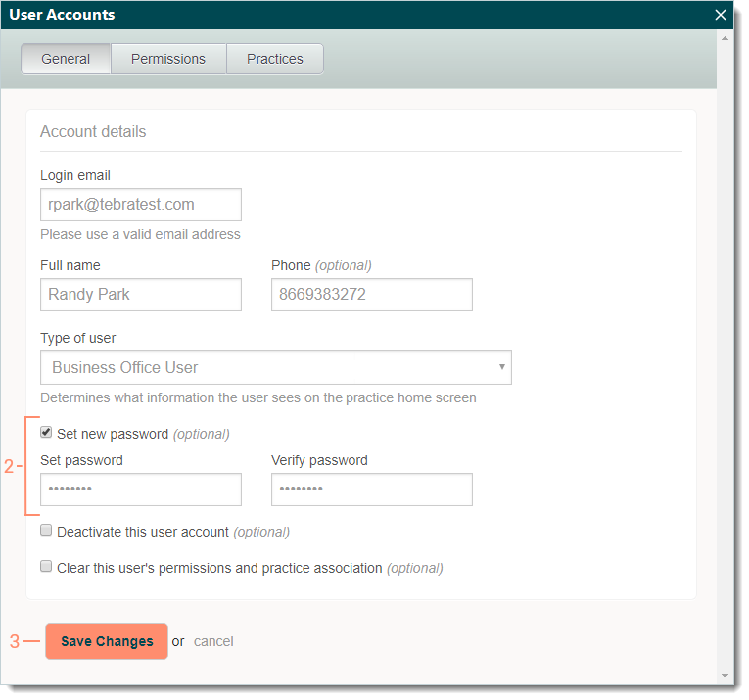Viewport: 749px width, 700px height.
Task: Check Clear this user's permissions checkbox
Action: tap(46, 566)
